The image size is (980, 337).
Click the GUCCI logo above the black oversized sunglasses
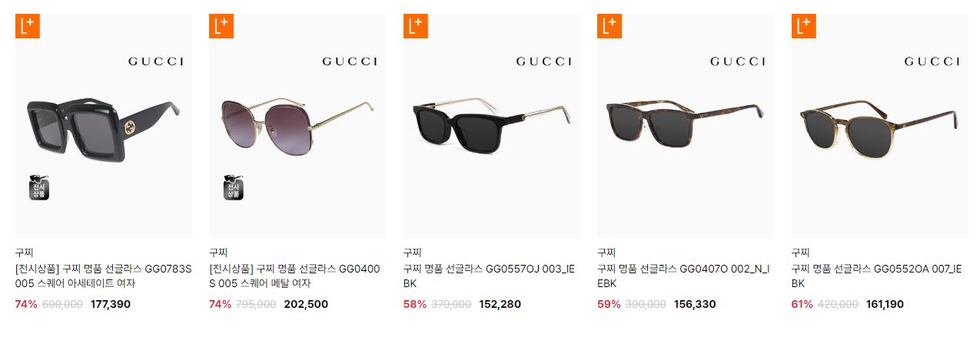pos(155,61)
